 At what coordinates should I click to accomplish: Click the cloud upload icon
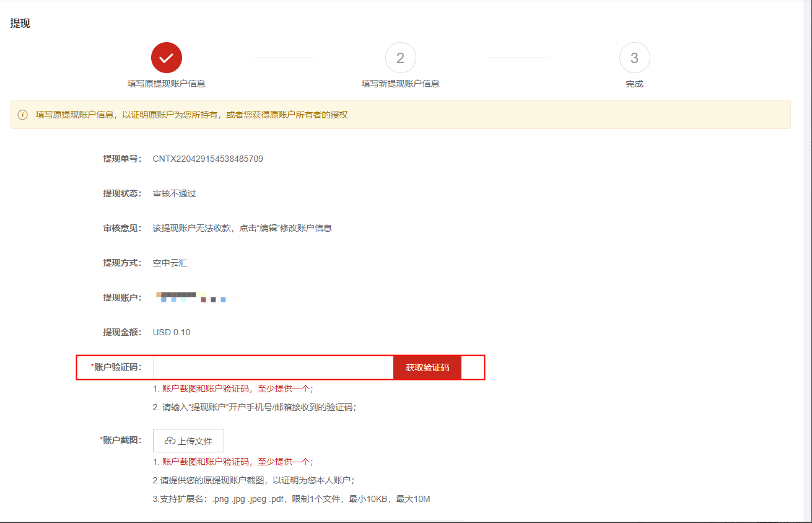point(170,441)
